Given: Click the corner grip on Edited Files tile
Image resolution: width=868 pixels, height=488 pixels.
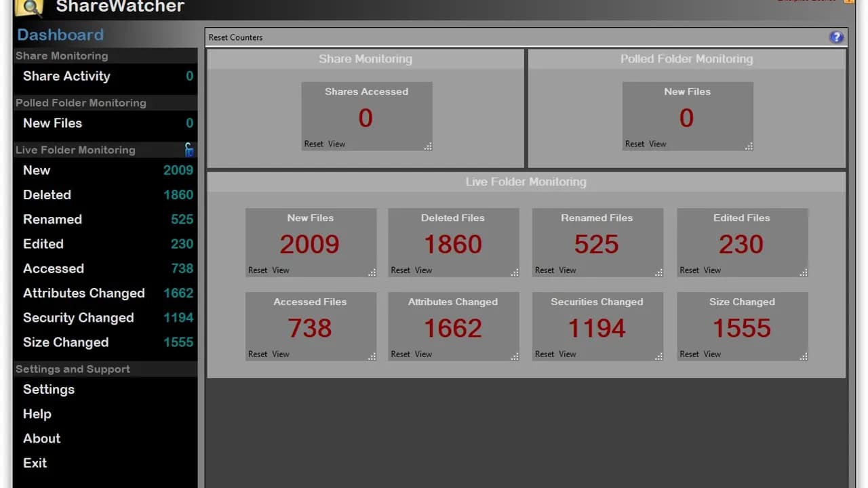Looking at the screenshot, I should pyautogui.click(x=804, y=272).
